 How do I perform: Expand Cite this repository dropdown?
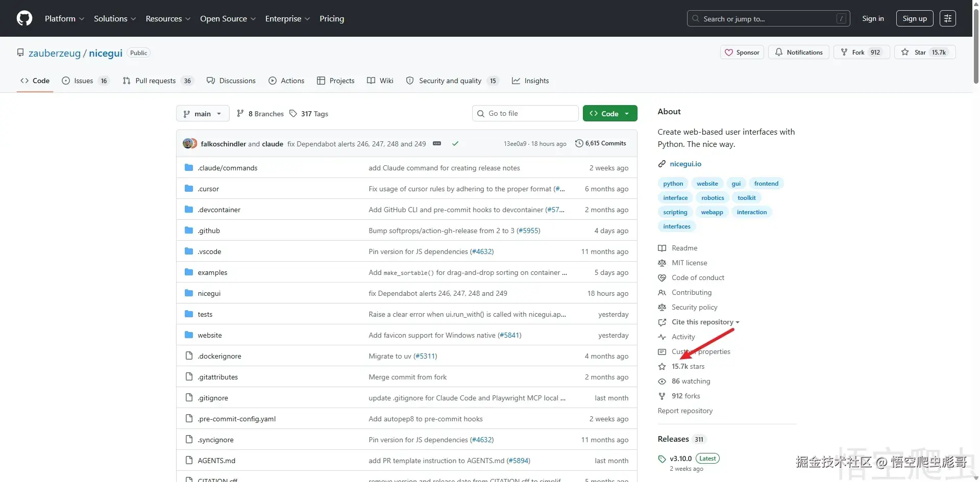point(706,322)
